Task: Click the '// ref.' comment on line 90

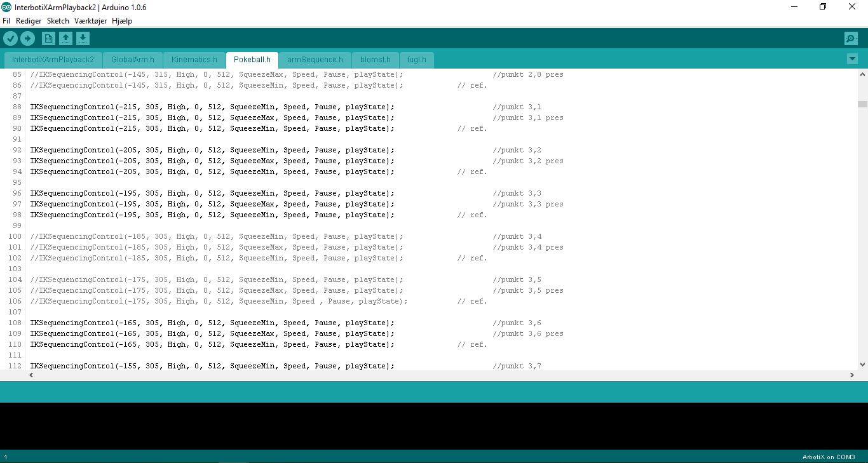Action: click(x=472, y=128)
